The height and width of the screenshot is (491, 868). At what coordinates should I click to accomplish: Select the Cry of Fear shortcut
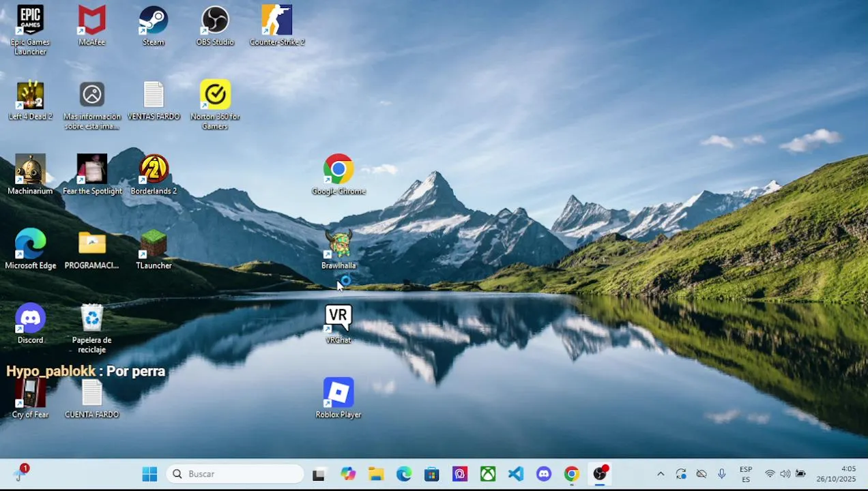pyautogui.click(x=30, y=398)
